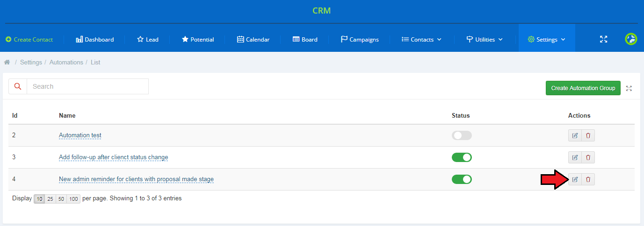
Task: Open the Potential section
Action: pos(197,40)
